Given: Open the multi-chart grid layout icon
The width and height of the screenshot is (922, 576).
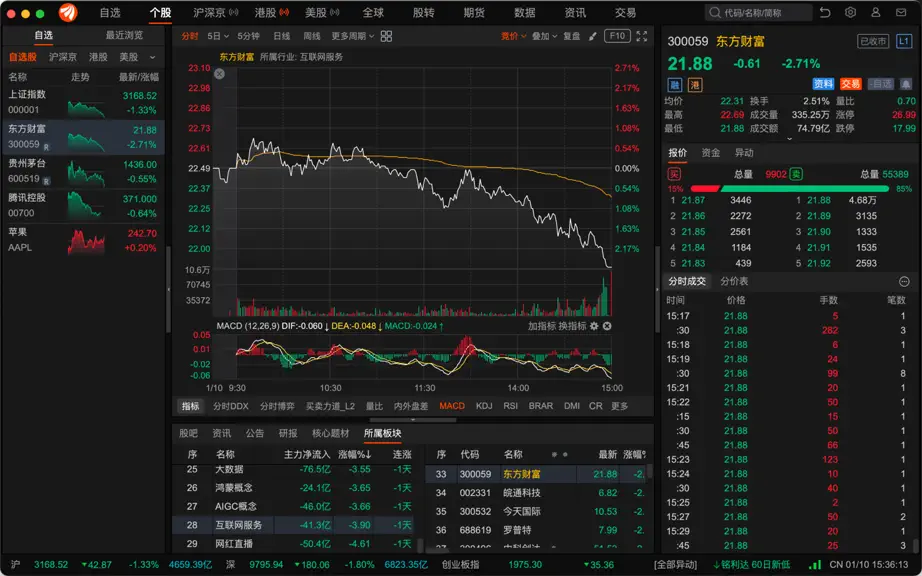Looking at the screenshot, I should [x=386, y=36].
